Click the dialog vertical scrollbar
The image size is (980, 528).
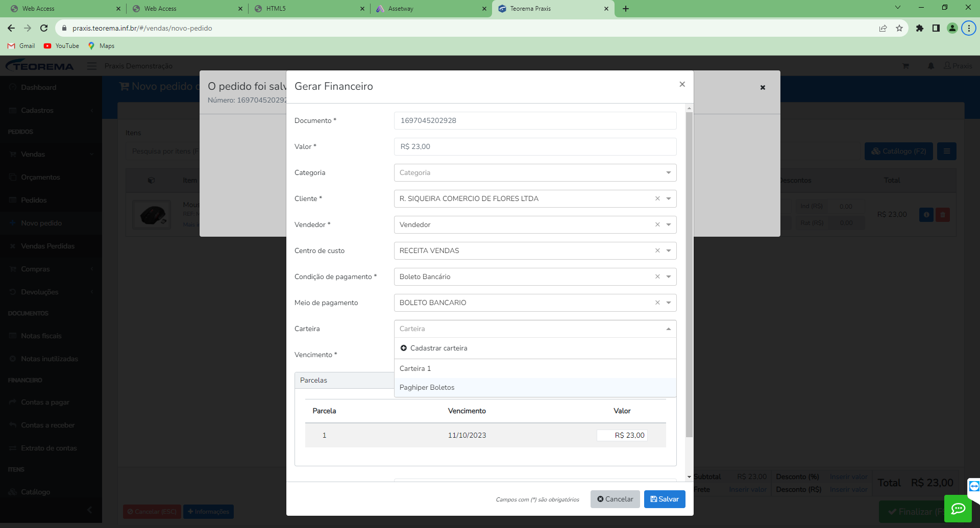click(x=689, y=274)
